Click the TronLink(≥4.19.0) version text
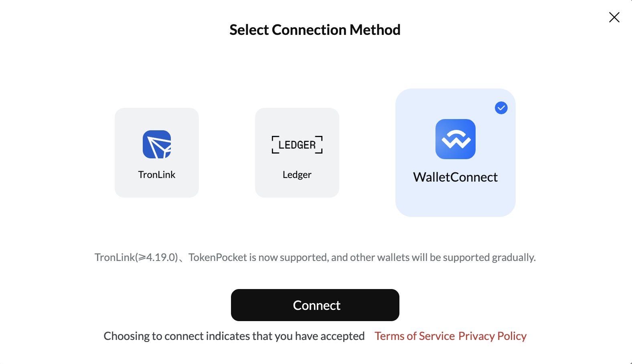 136,257
